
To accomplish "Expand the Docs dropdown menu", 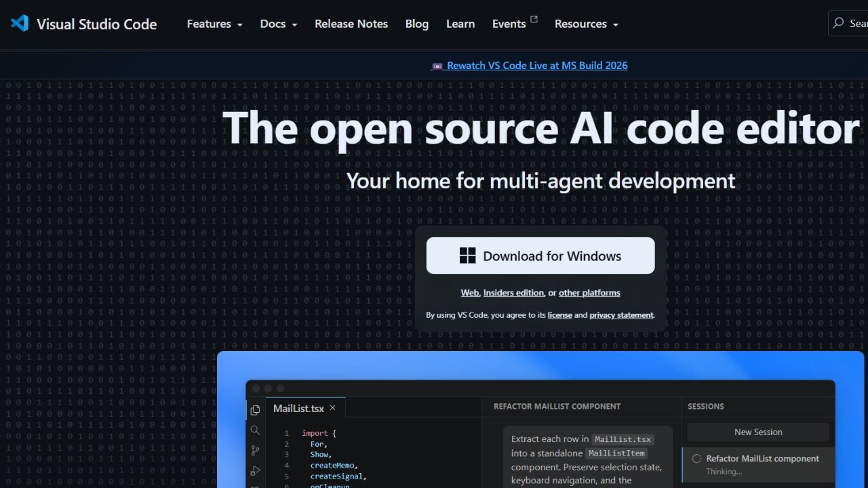I will tap(279, 24).
